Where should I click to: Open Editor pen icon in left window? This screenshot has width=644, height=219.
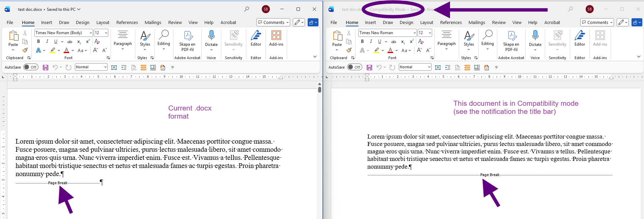pos(256,35)
